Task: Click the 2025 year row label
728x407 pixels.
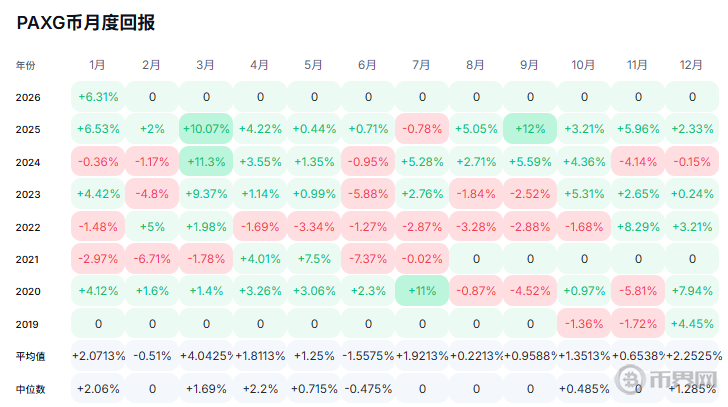Action: tap(28, 129)
